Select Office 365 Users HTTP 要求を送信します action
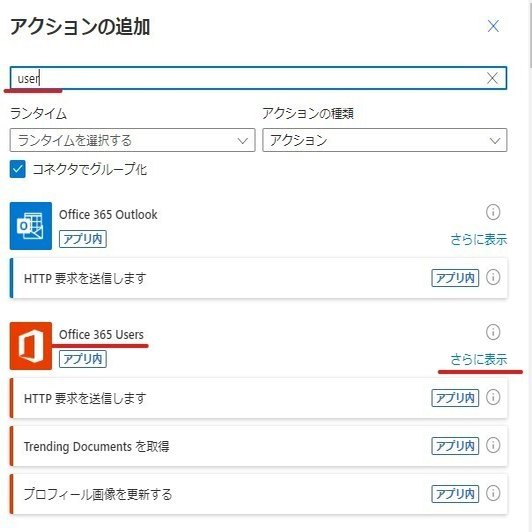The width and height of the screenshot is (532, 532). click(259, 398)
